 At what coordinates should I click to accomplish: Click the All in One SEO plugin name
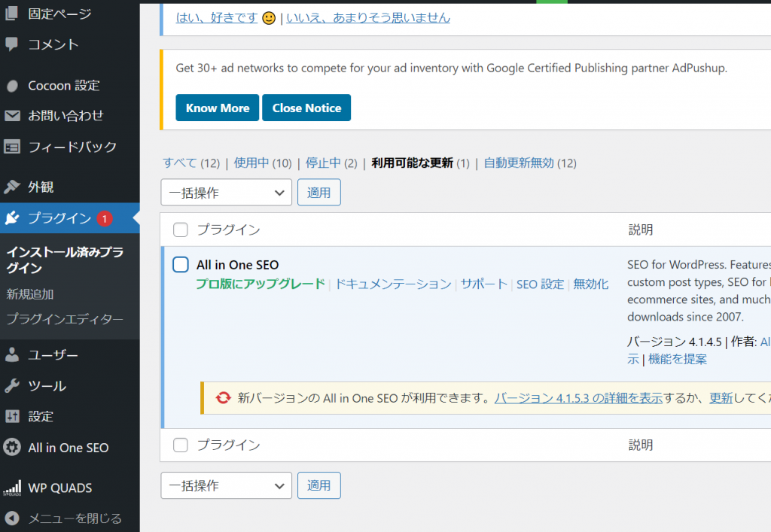[237, 265]
